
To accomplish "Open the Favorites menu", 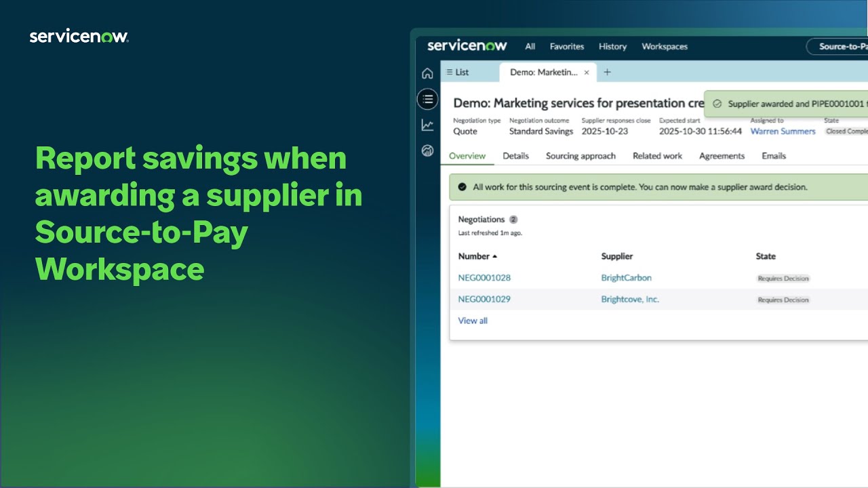I will click(x=566, y=46).
